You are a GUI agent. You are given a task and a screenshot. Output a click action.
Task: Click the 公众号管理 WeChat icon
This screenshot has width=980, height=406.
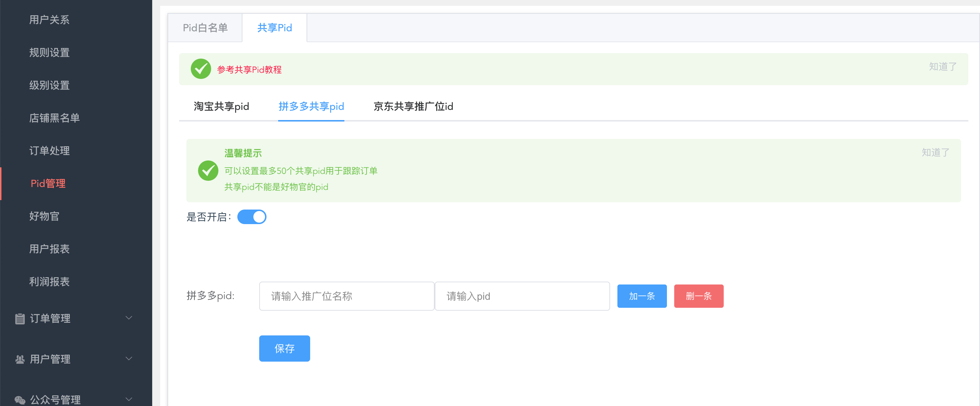20,400
